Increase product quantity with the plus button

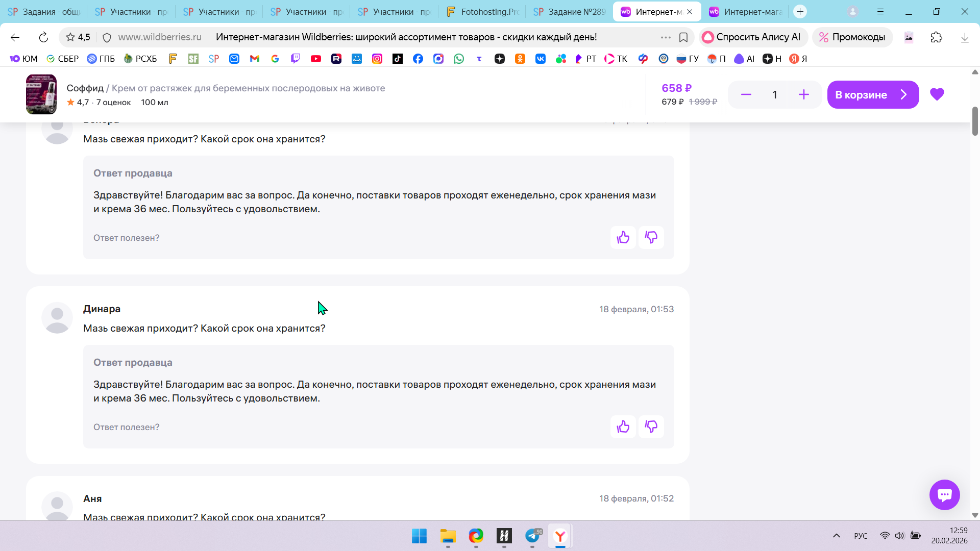pos(803,94)
